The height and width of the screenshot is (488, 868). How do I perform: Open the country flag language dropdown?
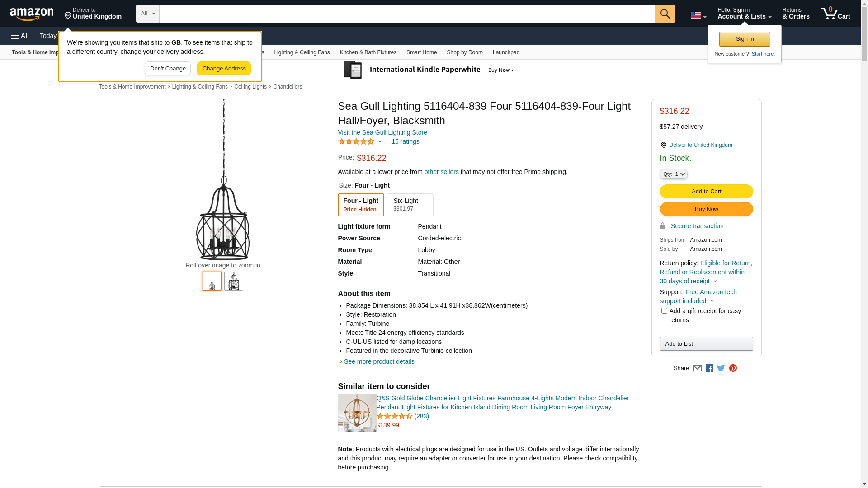698,16
